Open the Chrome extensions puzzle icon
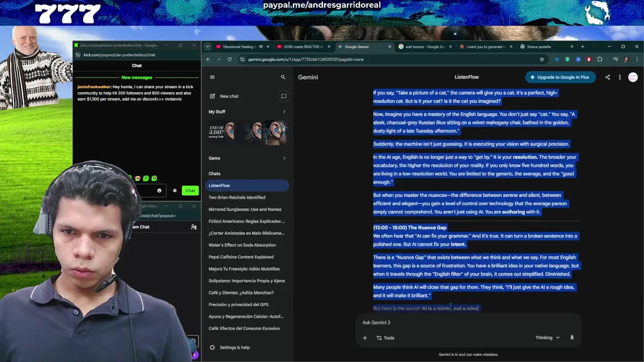The height and width of the screenshot is (362, 644). pos(600,59)
